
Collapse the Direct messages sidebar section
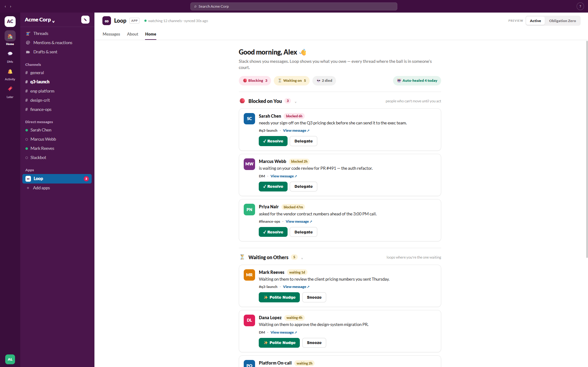click(39, 122)
